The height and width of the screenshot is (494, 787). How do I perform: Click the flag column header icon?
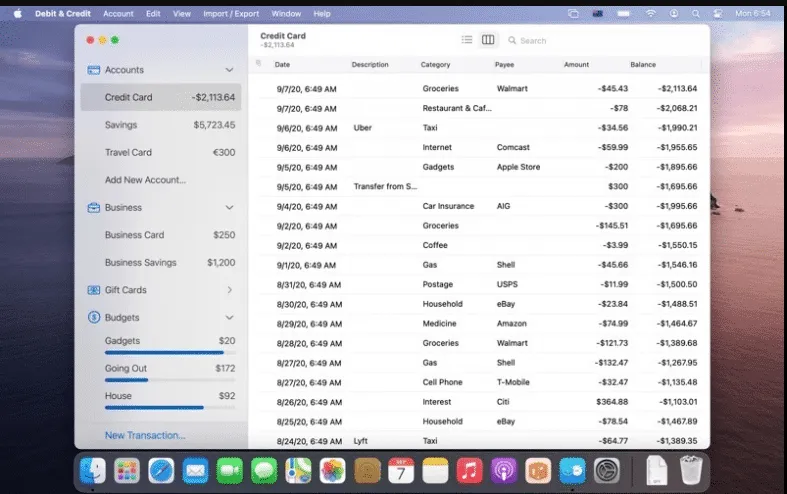coord(258,63)
